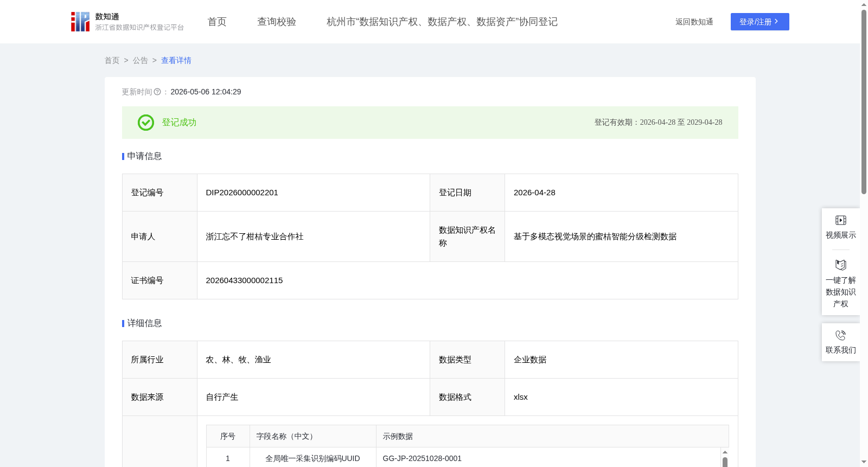
Task: Go to 首页 in top navigation
Action: pos(217,22)
